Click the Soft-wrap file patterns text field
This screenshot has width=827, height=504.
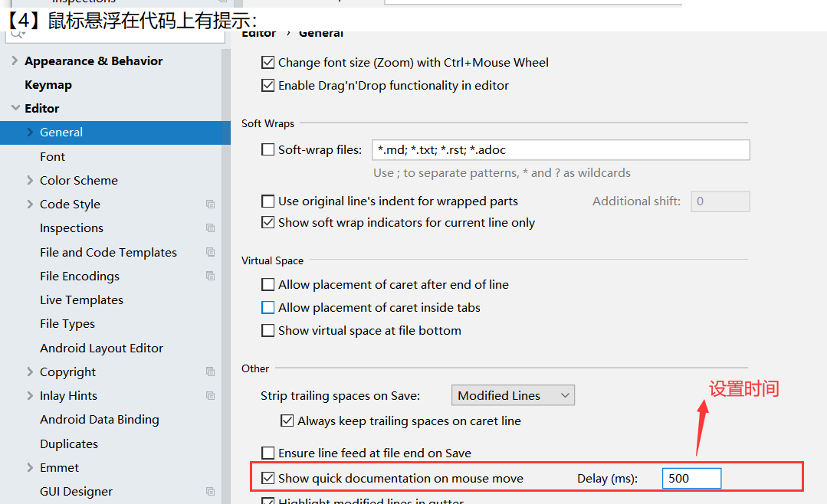click(x=560, y=150)
